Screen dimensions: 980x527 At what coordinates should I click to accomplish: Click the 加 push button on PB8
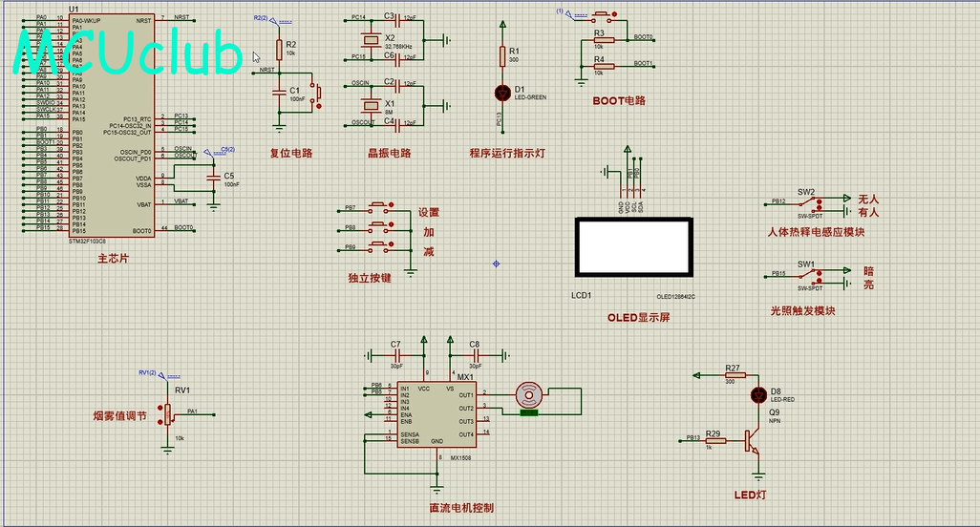[380, 225]
